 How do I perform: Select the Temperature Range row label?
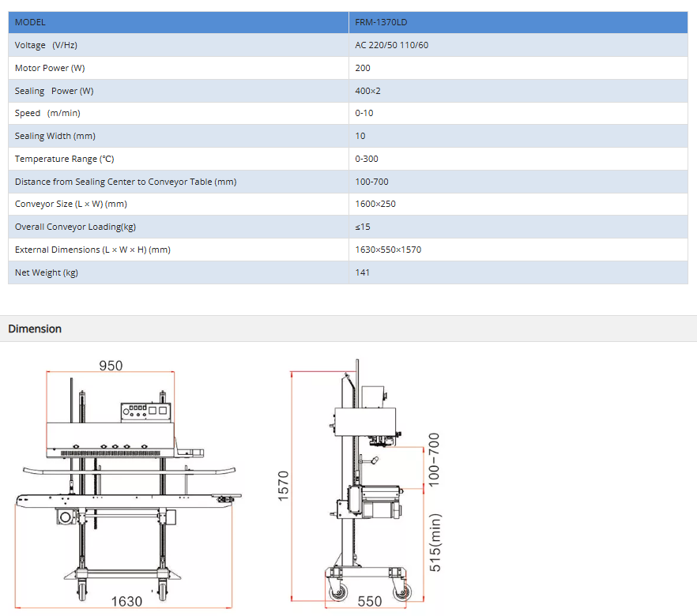click(64, 159)
